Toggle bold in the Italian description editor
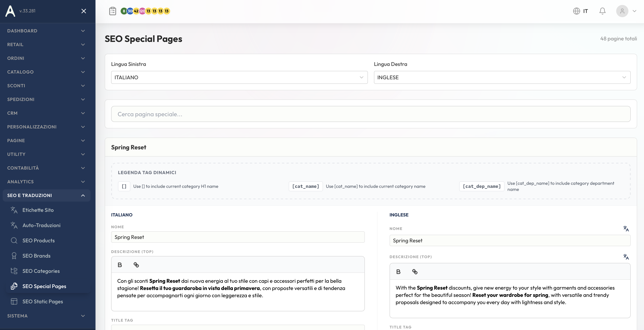644x330 pixels. tap(120, 265)
